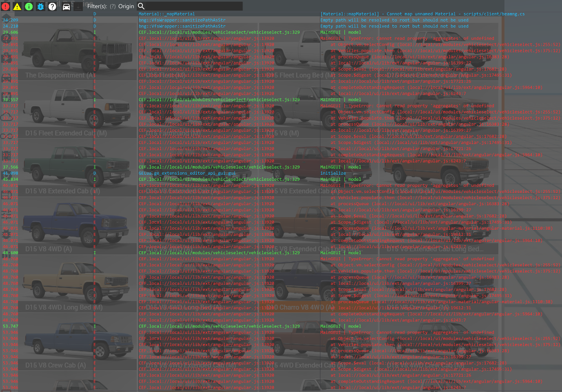Click the download arrow auto-scroll icon
This screenshot has height=392, width=562.
coord(78,7)
